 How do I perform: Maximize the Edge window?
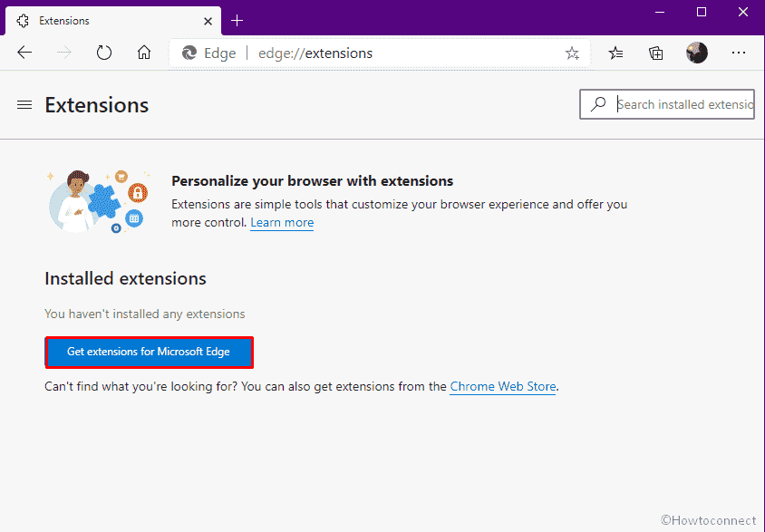[x=701, y=12]
